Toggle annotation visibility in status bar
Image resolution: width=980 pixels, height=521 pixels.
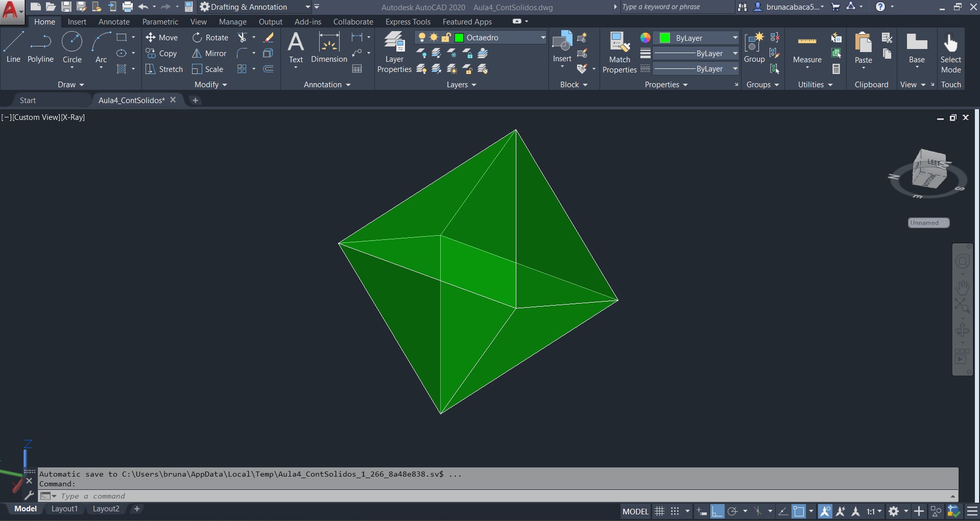pos(825,511)
